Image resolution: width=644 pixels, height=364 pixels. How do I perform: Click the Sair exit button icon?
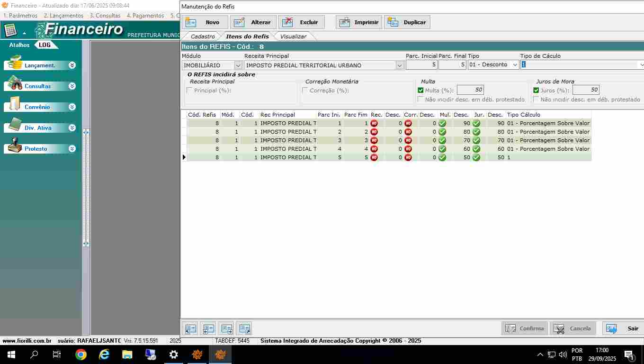612,328
